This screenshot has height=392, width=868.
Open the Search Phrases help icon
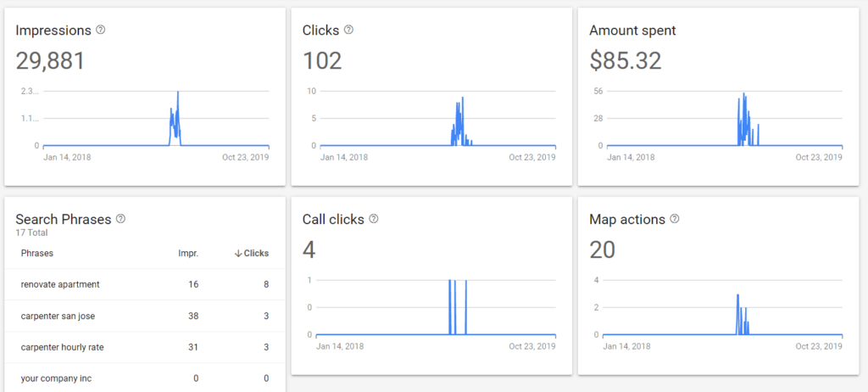120,219
